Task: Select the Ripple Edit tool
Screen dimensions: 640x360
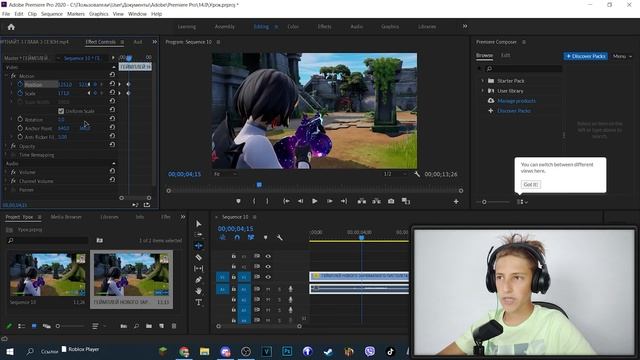Action: (198, 246)
